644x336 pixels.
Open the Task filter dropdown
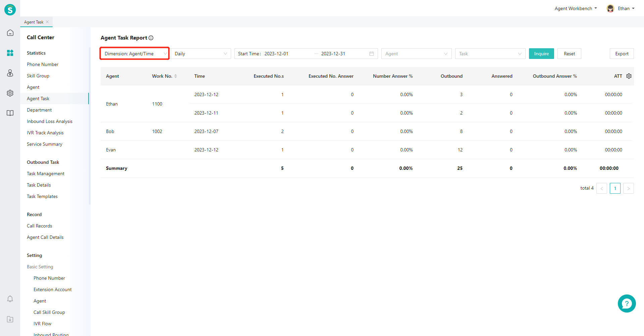coord(490,54)
